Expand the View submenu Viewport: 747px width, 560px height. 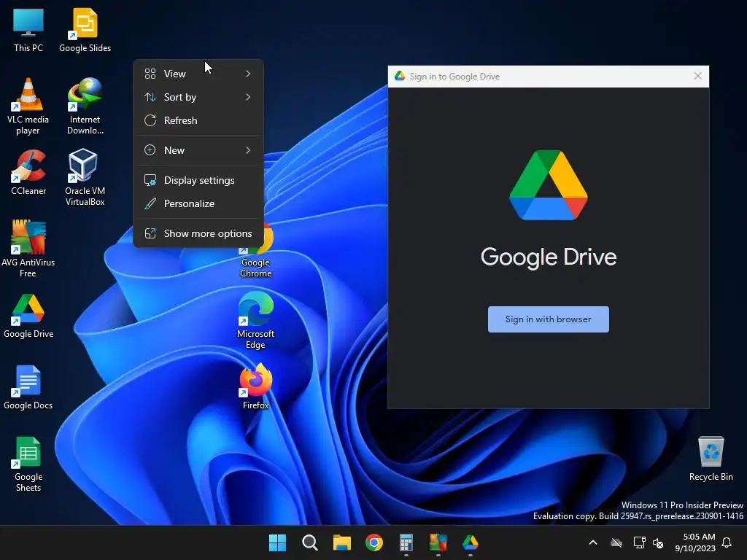pos(198,74)
